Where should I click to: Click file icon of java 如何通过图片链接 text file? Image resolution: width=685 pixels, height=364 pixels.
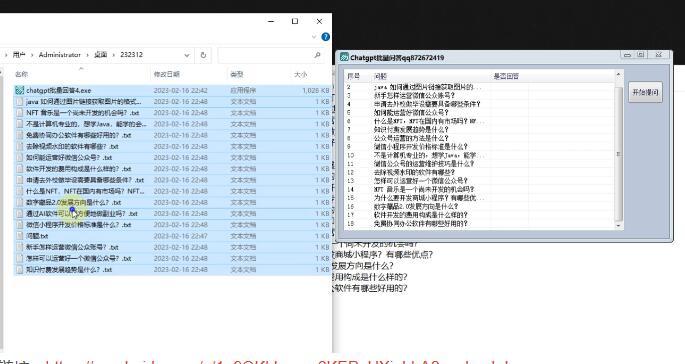click(19, 101)
